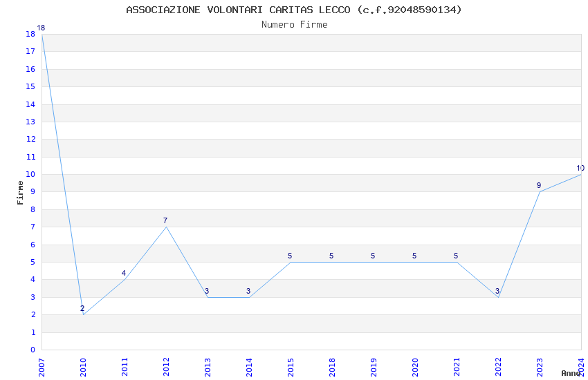Click the data label 9 at 2023 point
The height and width of the screenshot is (380, 588).
pyautogui.click(x=539, y=185)
